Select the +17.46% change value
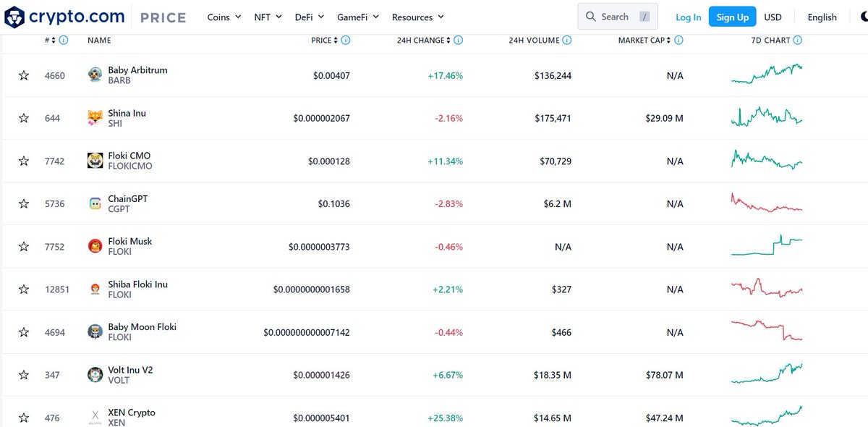The height and width of the screenshot is (427, 868). click(445, 75)
